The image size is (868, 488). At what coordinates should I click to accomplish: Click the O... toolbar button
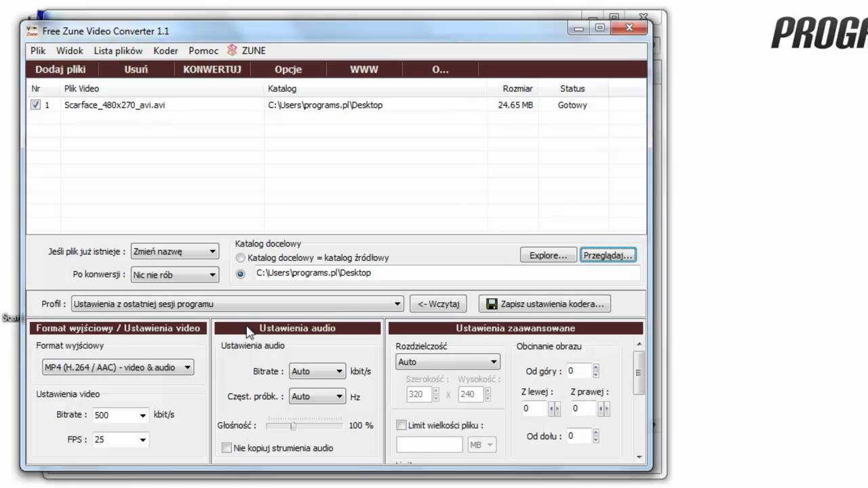point(440,69)
